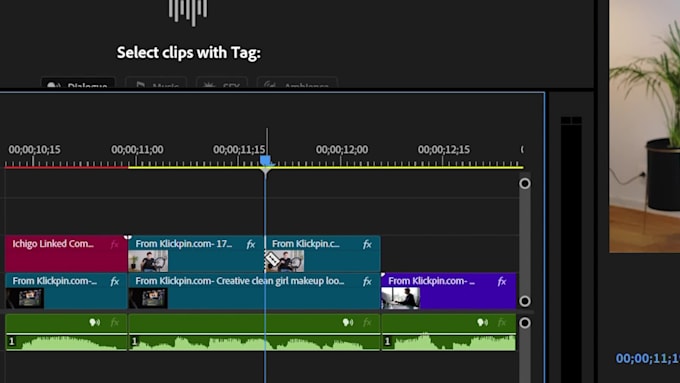The width and height of the screenshot is (680, 383).
Task: Click fx badge on Creative clean girl makeup clip
Action: (367, 282)
